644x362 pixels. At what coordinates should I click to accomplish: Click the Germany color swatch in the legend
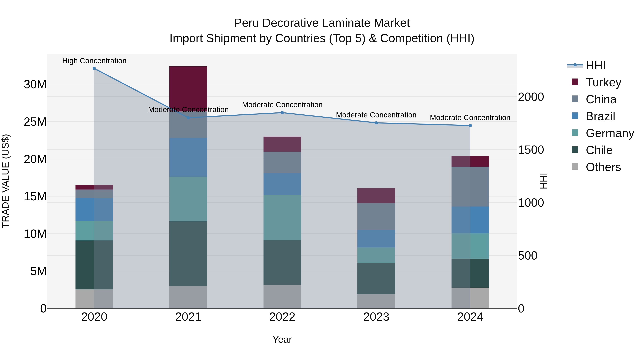point(575,133)
